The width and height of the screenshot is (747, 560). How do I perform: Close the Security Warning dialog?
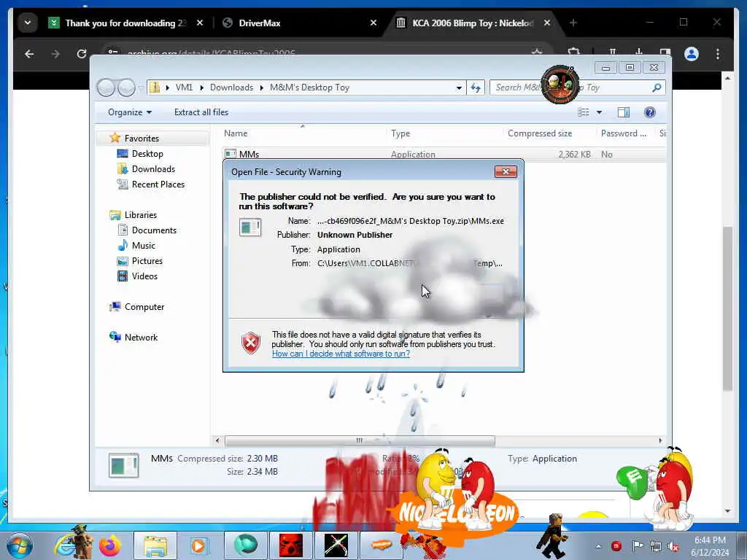coord(506,172)
